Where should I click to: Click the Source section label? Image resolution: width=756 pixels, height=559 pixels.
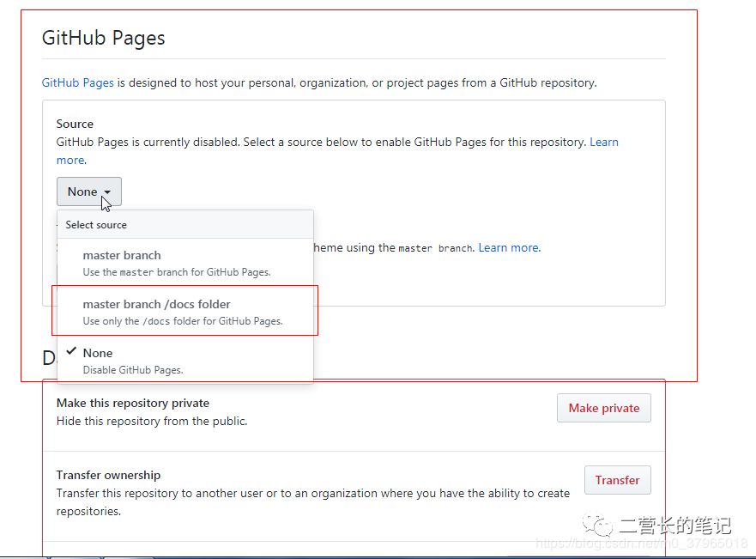(x=75, y=124)
